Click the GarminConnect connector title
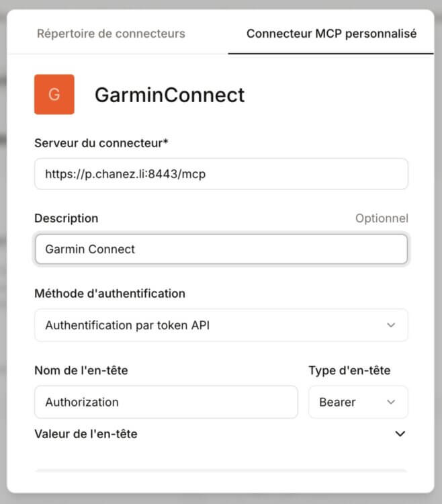The height and width of the screenshot is (504, 442). [169, 95]
